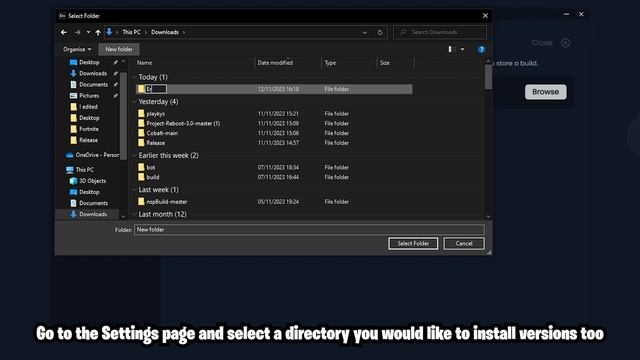The height and width of the screenshot is (360, 640).
Task: Select Downloads under This PC
Action: point(93,214)
